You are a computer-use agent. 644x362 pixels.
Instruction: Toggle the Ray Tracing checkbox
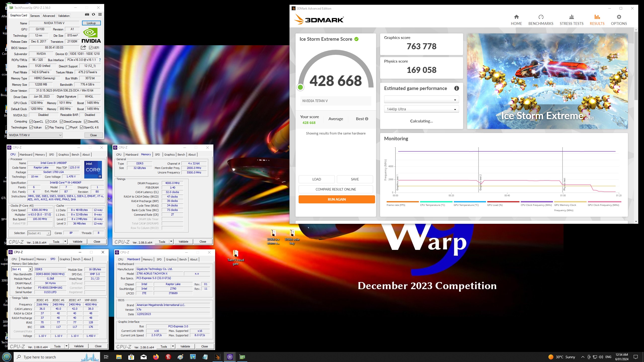[47, 127]
